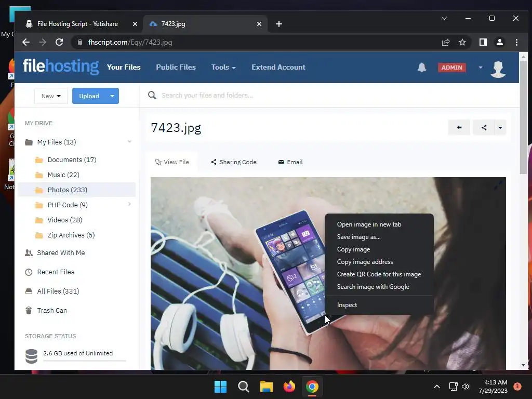Click the page vertical scrollbar

[x=524, y=118]
